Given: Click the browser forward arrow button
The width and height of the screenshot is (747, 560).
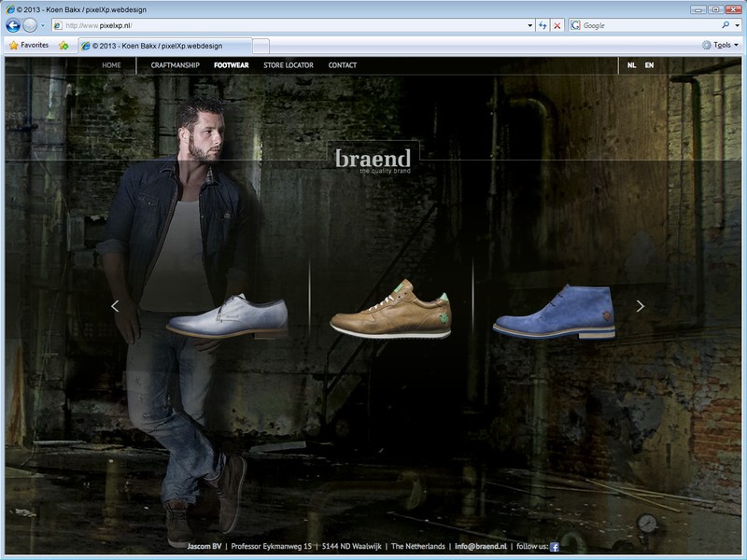Looking at the screenshot, I should [x=30, y=25].
